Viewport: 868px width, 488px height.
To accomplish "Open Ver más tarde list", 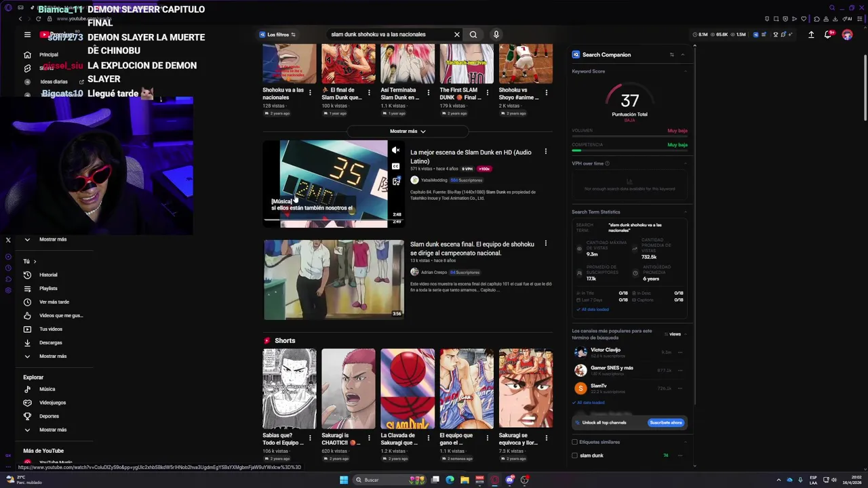I will 54,302.
